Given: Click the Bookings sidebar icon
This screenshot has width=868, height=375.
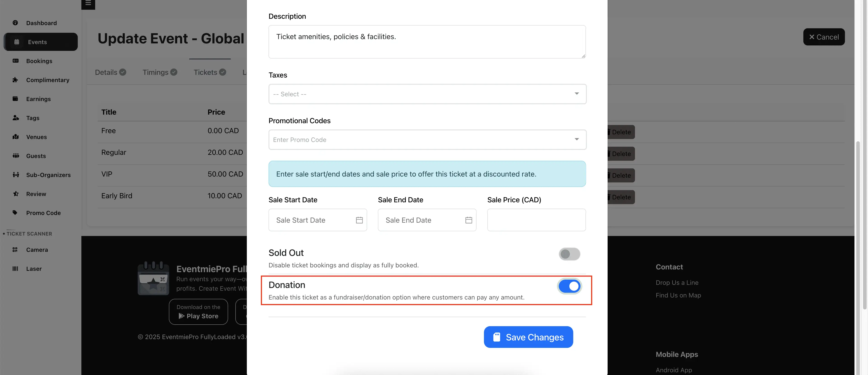Looking at the screenshot, I should coord(16,61).
